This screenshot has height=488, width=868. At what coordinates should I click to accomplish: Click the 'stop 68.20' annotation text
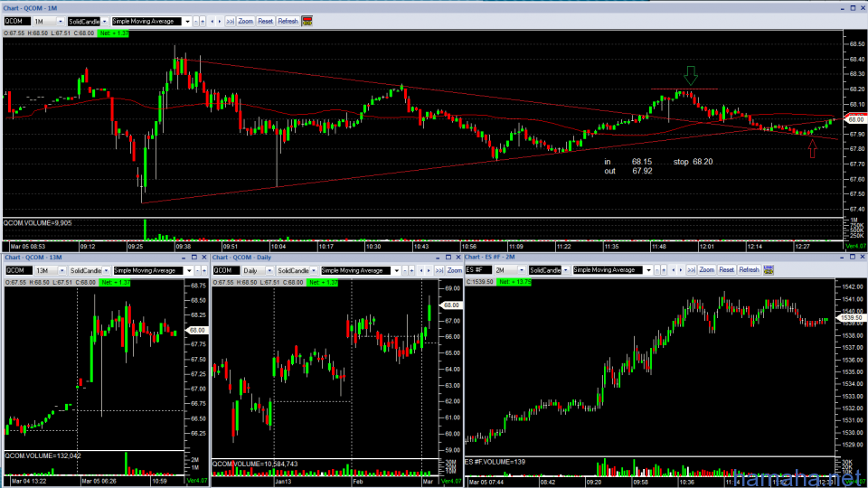click(693, 162)
